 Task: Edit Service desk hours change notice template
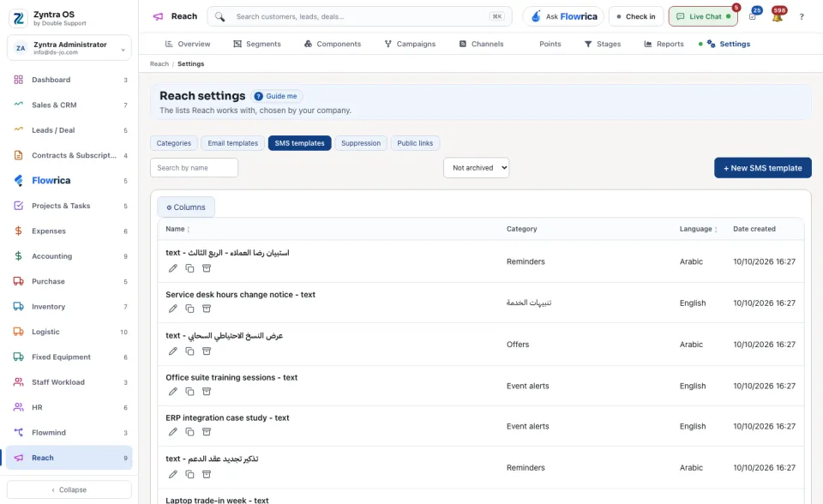coord(172,309)
